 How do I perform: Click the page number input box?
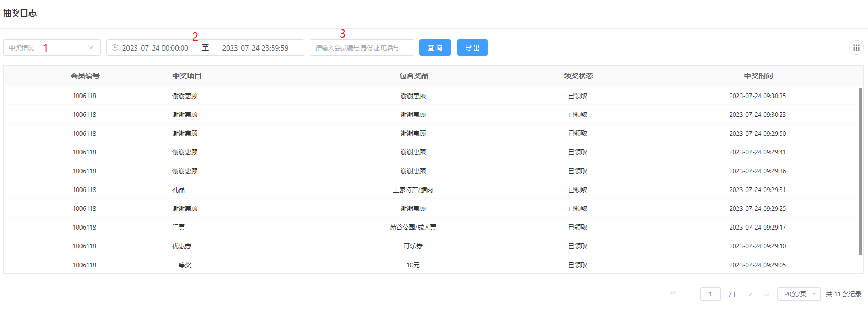(710, 294)
